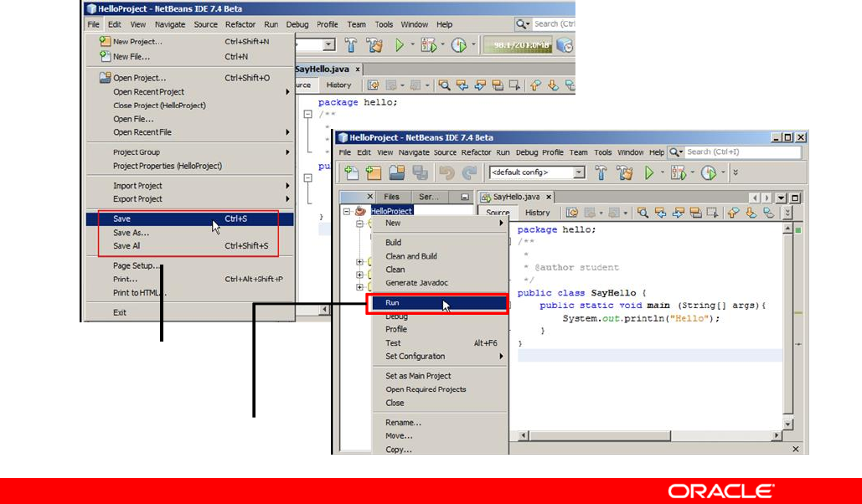Click Build hammer icon in back window toolbar
This screenshot has width=862, height=504.
coord(351,45)
